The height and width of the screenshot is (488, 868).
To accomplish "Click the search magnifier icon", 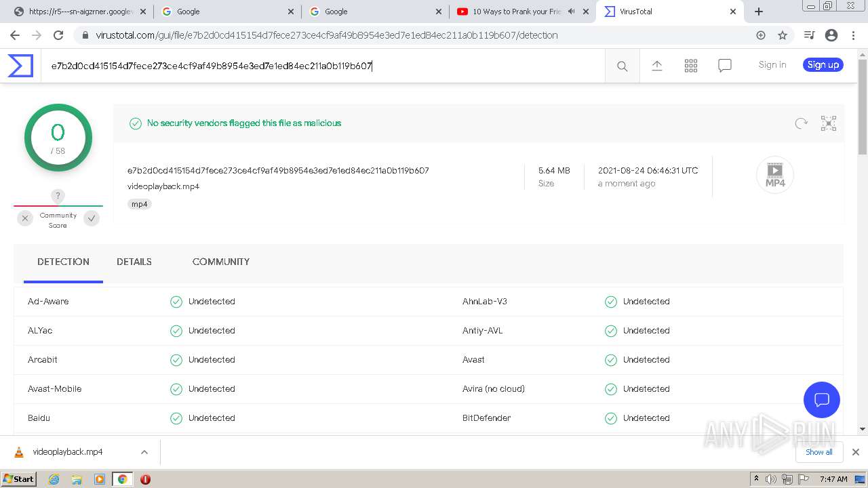I will tap(622, 66).
